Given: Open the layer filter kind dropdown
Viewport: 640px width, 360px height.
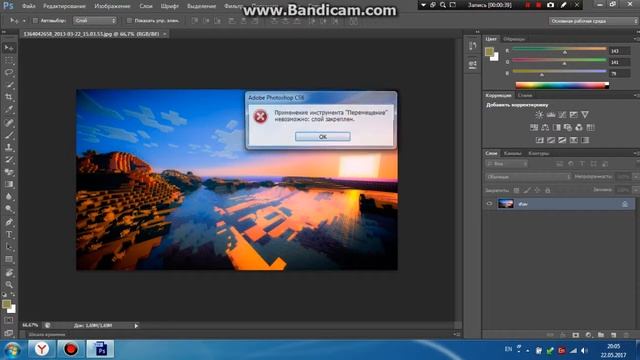Looking at the screenshot, I should [507, 164].
